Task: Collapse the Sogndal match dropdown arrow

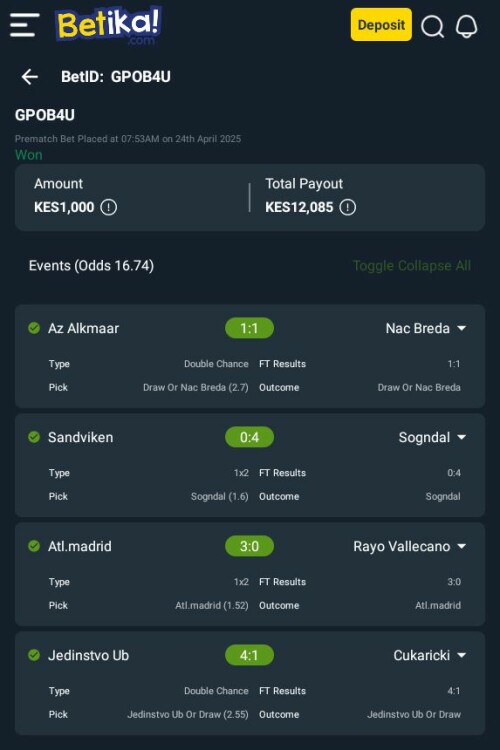Action: click(x=461, y=437)
